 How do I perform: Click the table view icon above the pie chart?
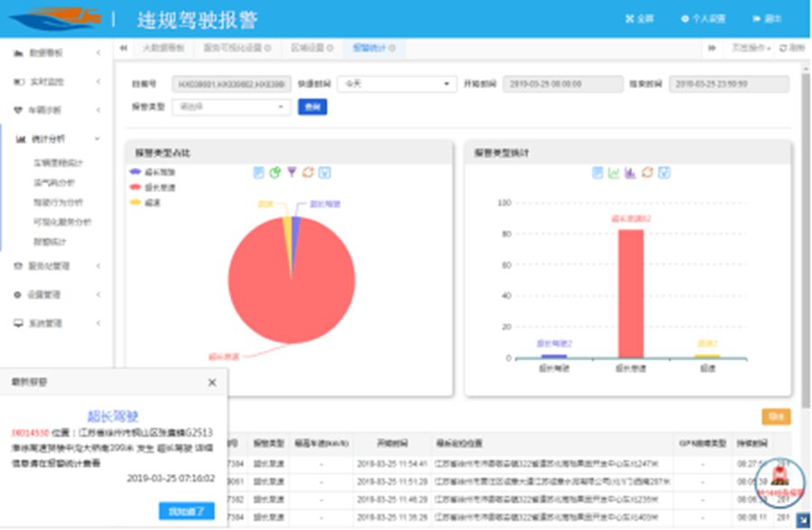pyautogui.click(x=260, y=172)
